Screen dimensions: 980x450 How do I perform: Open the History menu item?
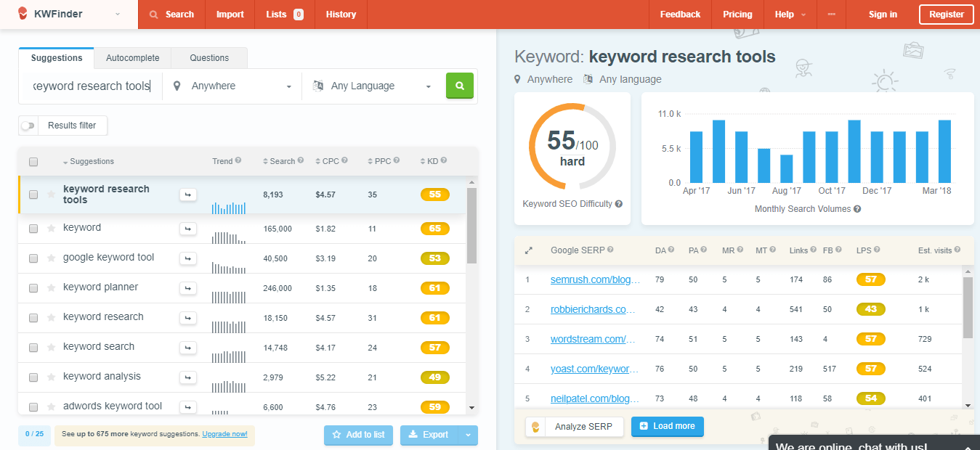point(341,15)
